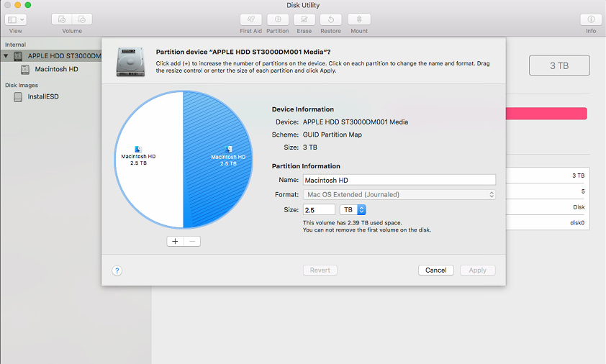Click the Disk Images sidebar section header
The width and height of the screenshot is (606, 364).
pyautogui.click(x=22, y=85)
